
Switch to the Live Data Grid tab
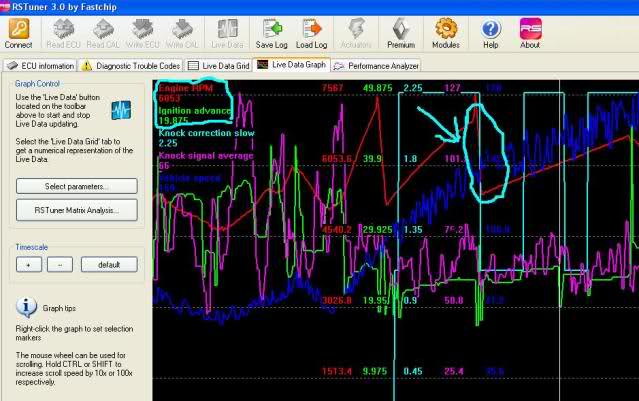point(218,66)
